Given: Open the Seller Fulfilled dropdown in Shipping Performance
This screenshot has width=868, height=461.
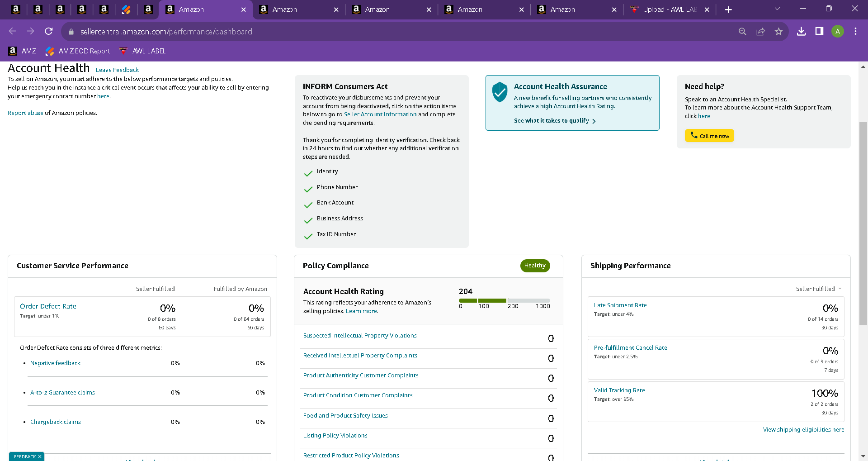Looking at the screenshot, I should 819,289.
